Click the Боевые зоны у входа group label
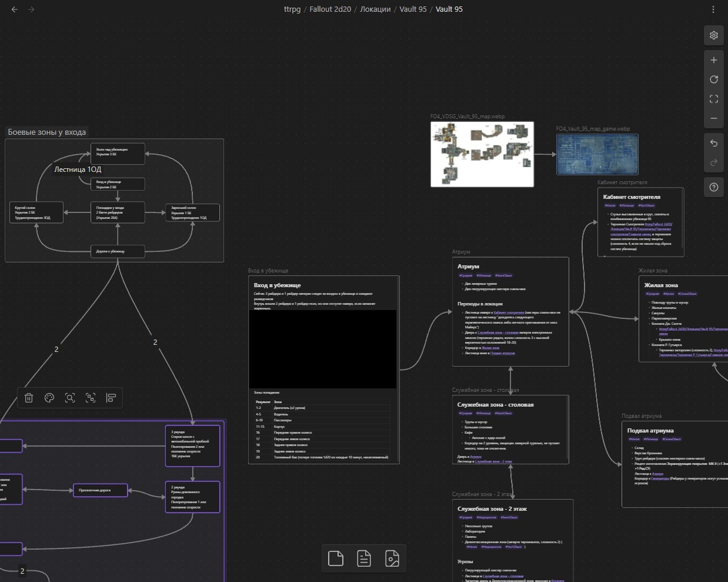728x582 pixels. pyautogui.click(x=47, y=132)
